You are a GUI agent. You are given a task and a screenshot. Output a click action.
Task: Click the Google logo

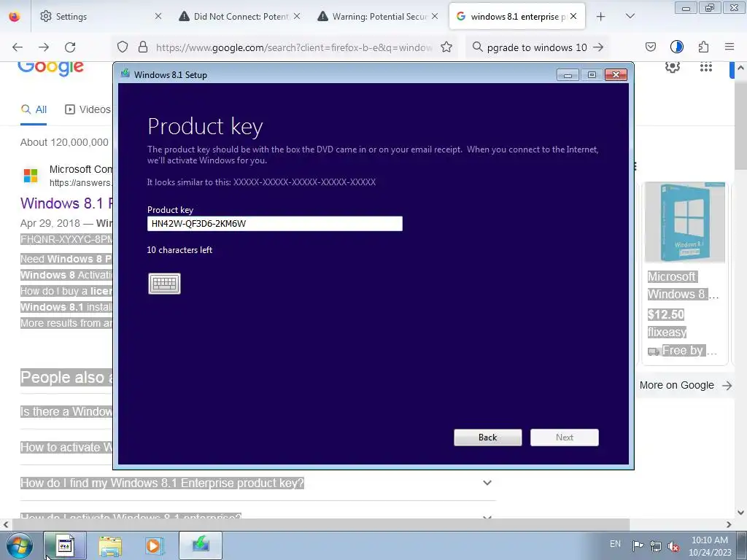click(x=50, y=68)
